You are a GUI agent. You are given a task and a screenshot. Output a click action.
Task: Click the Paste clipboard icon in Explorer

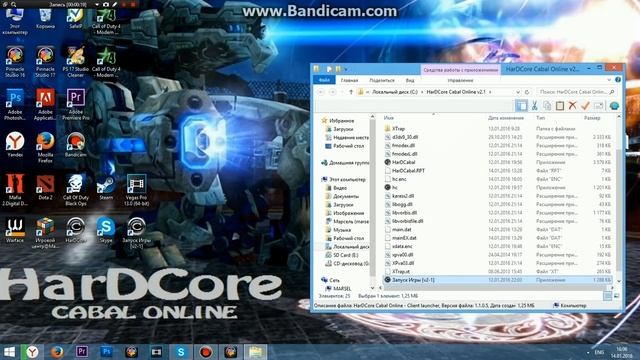560,106
